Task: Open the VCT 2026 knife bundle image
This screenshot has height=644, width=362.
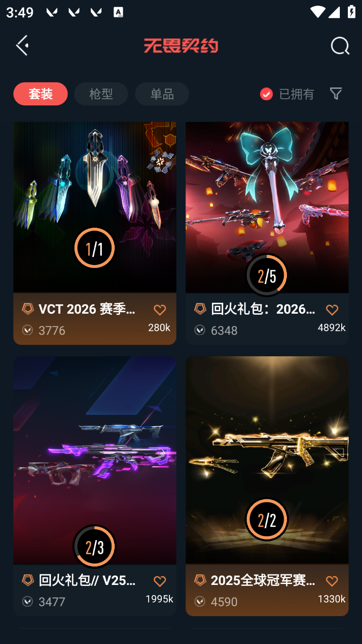Action: 95,207
